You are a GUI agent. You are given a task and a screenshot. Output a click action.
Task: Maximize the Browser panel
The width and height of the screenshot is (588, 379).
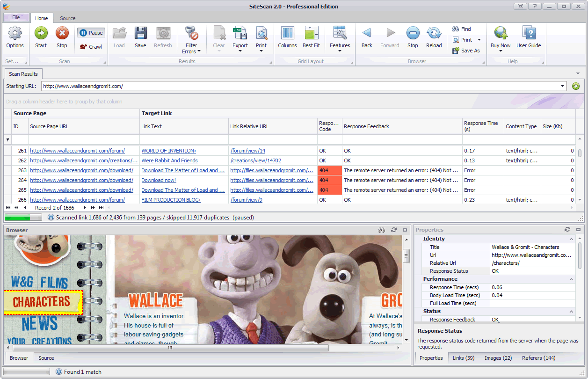pos(405,230)
